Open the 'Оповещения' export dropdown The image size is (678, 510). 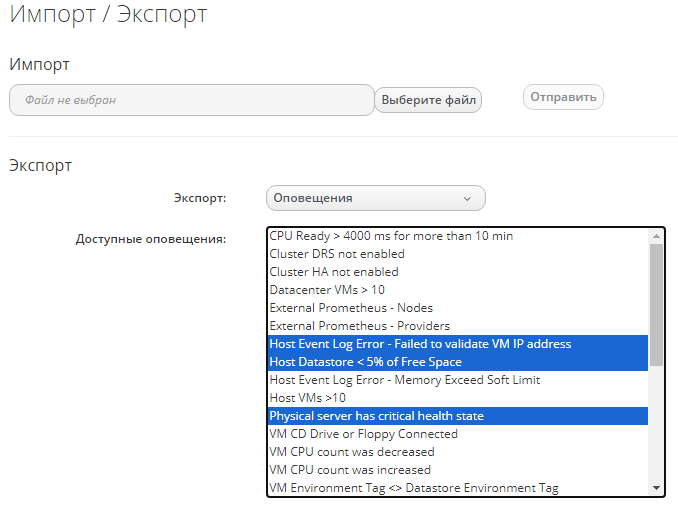coord(375,198)
